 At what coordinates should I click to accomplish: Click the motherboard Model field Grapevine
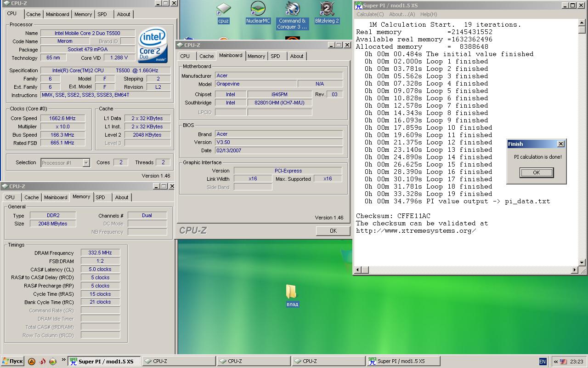[255, 84]
